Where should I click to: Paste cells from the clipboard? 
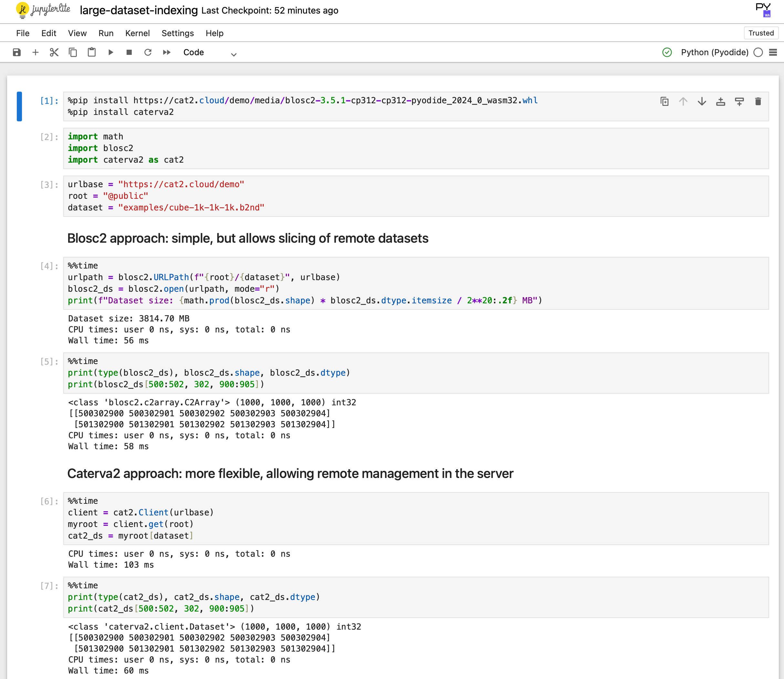coord(91,52)
